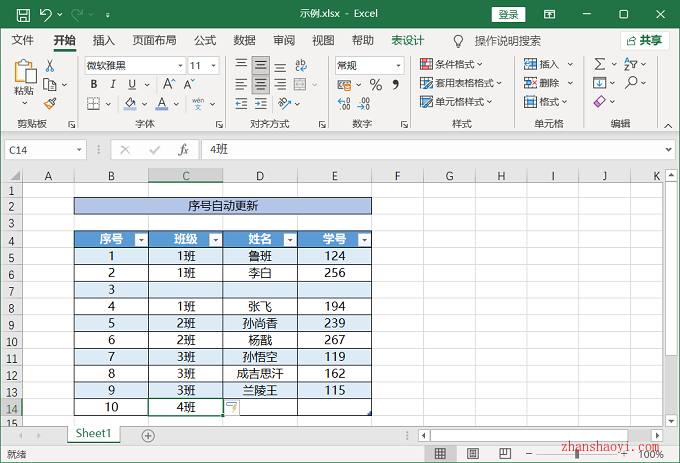680x463 pixels.
Task: Apply comma style format
Action: [x=396, y=85]
